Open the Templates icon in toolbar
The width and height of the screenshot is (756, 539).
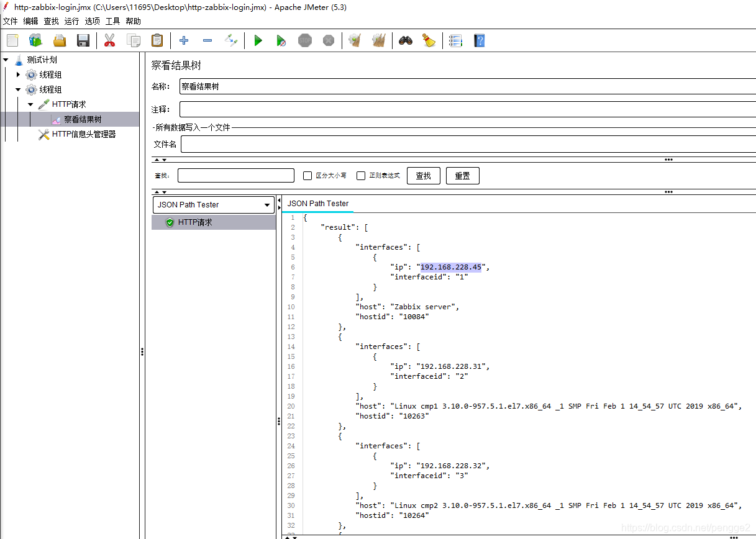click(36, 40)
